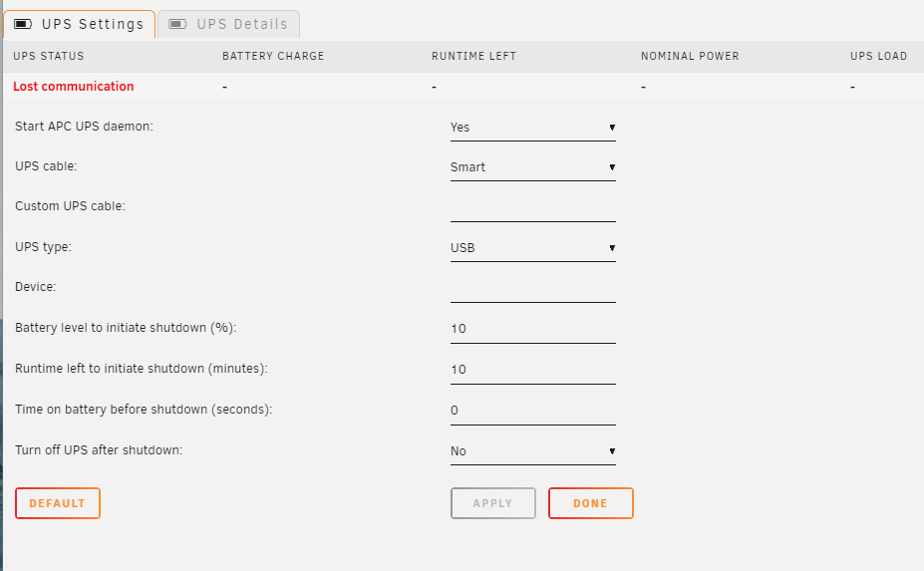Screen dimensions: 924x571
Task: Switch to the UPS Settings tab
Action: point(79,24)
